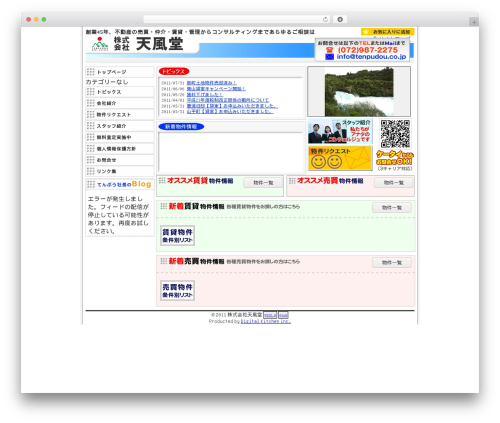This screenshot has width=500, height=423.
Task: Click the ケータイ お問合せOK banner
Action: [x=395, y=158]
